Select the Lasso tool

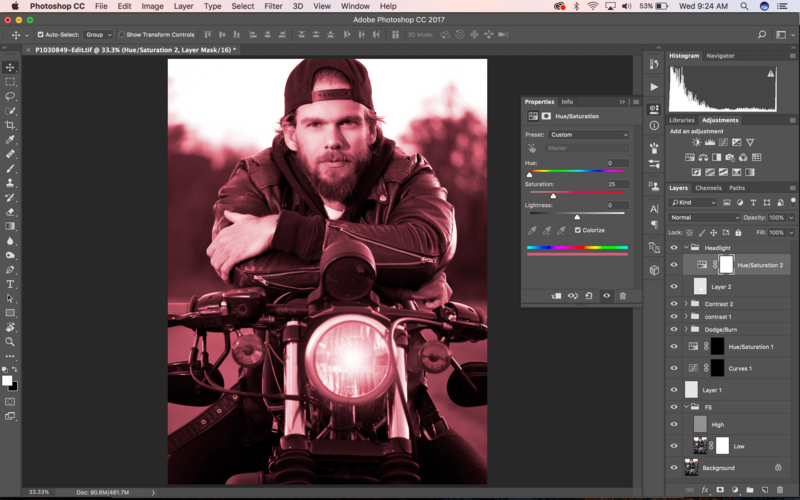click(x=10, y=96)
